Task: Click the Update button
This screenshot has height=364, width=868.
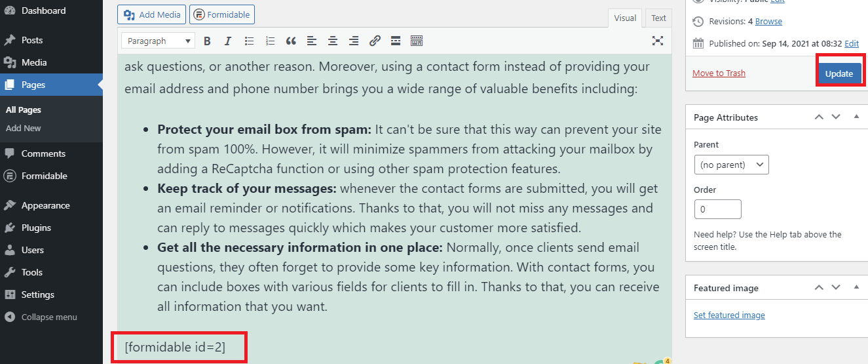Action: 839,73
